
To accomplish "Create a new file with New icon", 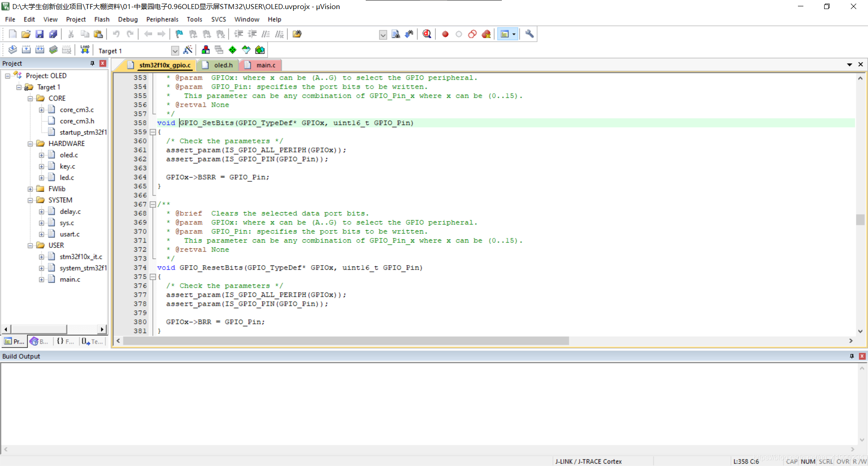I will click(x=13, y=34).
